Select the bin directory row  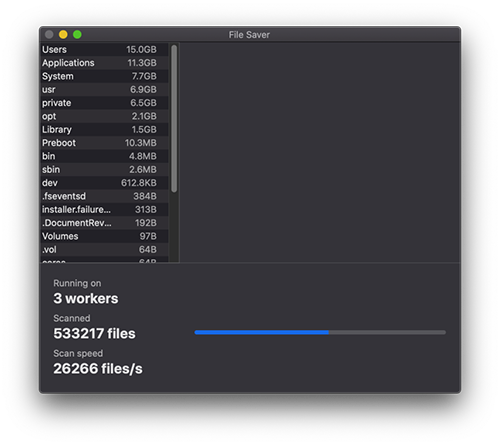click(x=104, y=156)
